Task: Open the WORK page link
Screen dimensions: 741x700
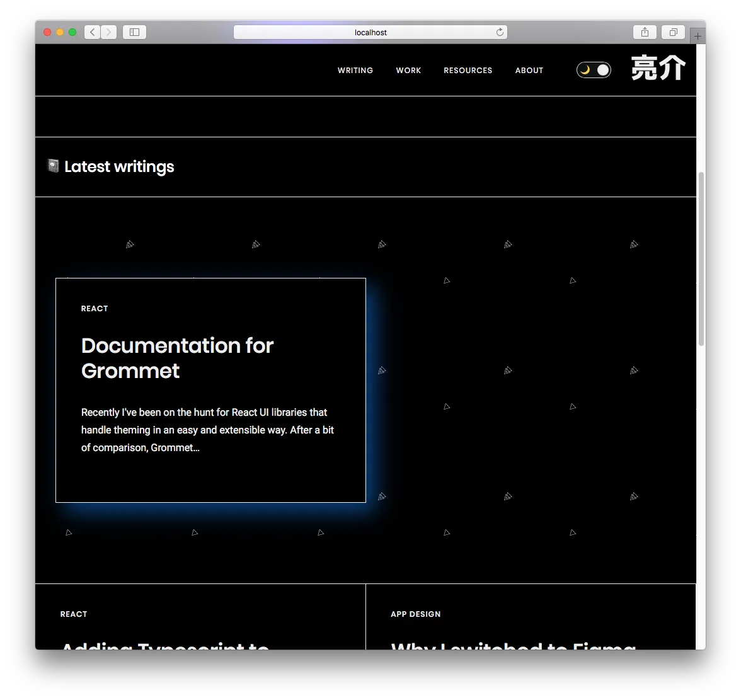Action: point(408,70)
